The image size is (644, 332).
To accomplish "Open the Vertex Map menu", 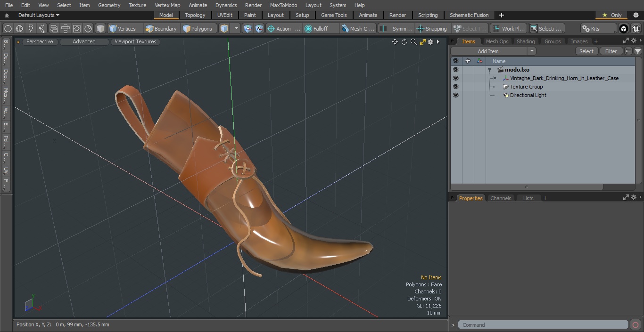I will click(167, 5).
